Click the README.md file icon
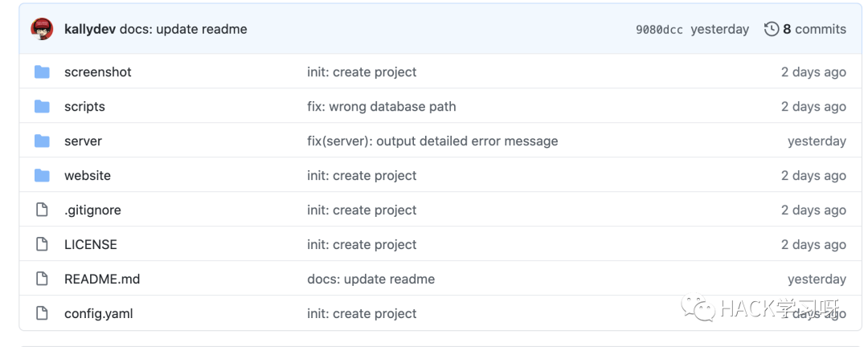The height and width of the screenshot is (347, 868). tap(43, 280)
